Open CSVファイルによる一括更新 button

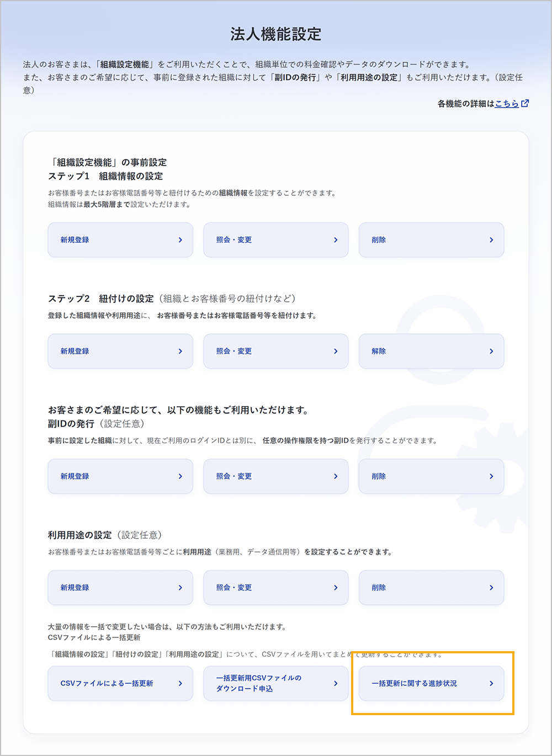click(x=120, y=683)
